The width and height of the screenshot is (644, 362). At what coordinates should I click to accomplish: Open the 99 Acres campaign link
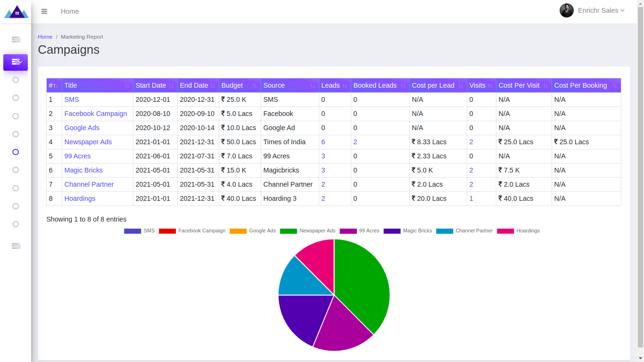coord(78,156)
